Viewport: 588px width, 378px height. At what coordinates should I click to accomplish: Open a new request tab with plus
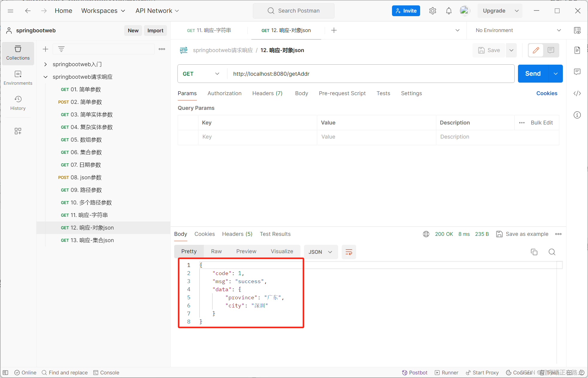tap(334, 30)
